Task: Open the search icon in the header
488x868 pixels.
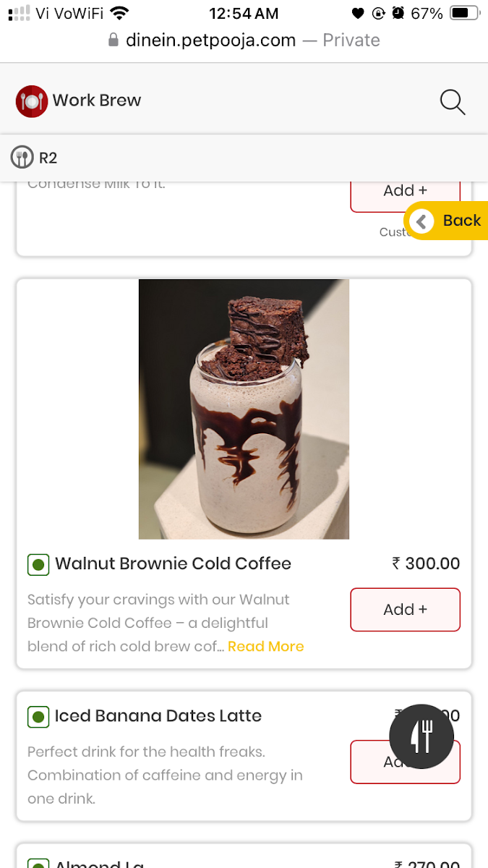Action: click(x=453, y=102)
